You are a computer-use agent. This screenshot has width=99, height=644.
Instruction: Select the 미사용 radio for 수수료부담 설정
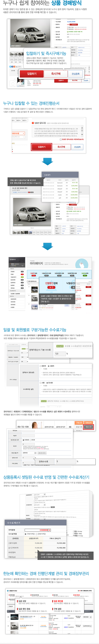click(47, 383)
